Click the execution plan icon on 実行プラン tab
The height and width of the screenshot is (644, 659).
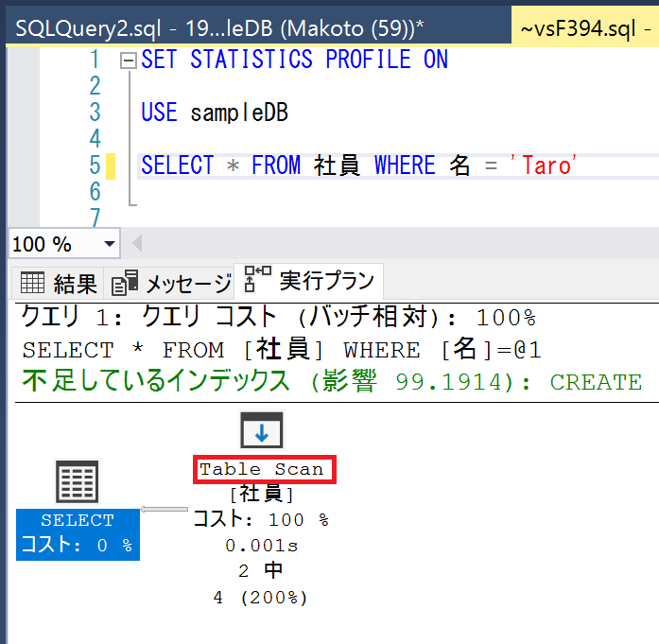pyautogui.click(x=257, y=279)
